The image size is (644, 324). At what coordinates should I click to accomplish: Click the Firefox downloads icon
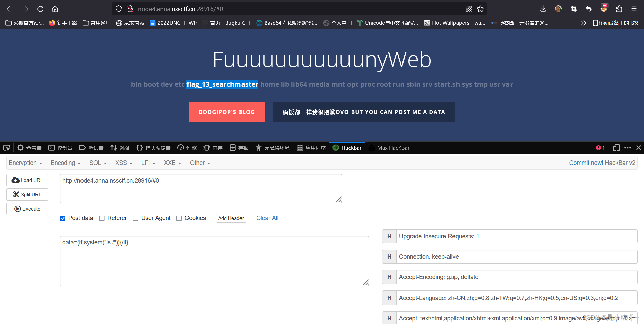(543, 9)
